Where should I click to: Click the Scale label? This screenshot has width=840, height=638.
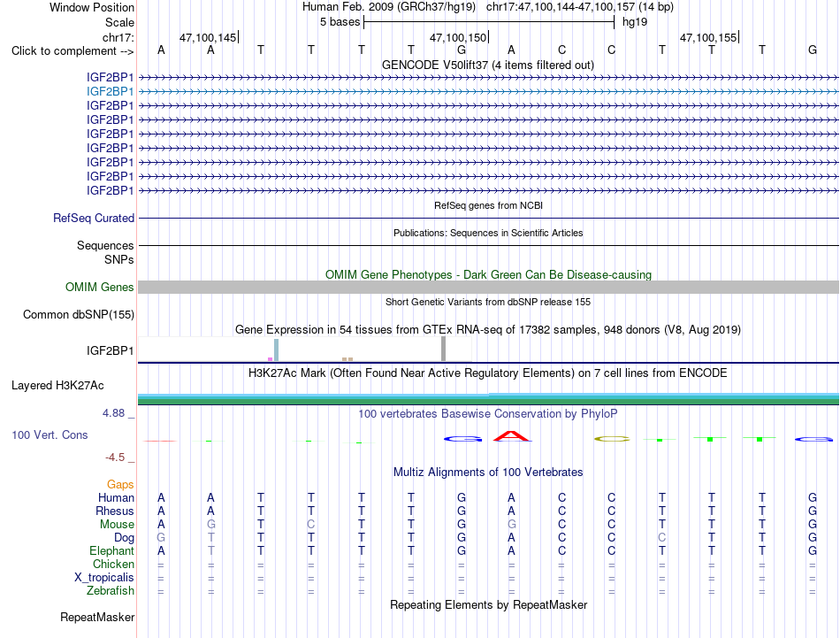point(119,22)
